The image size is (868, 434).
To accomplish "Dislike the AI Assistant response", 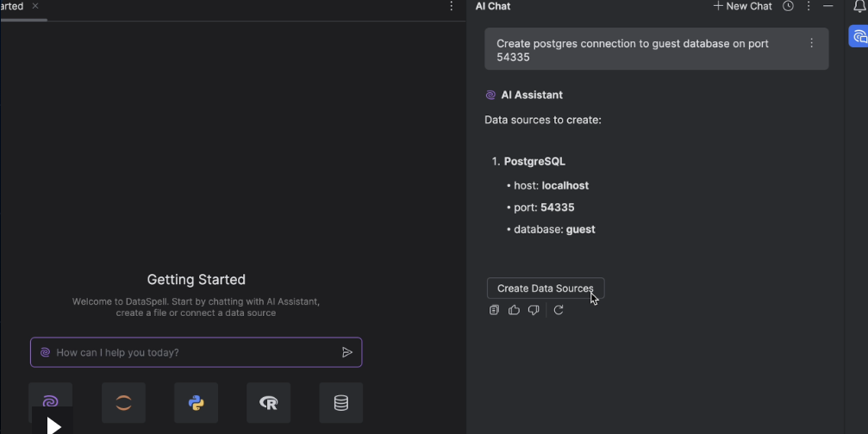I will coord(534,310).
